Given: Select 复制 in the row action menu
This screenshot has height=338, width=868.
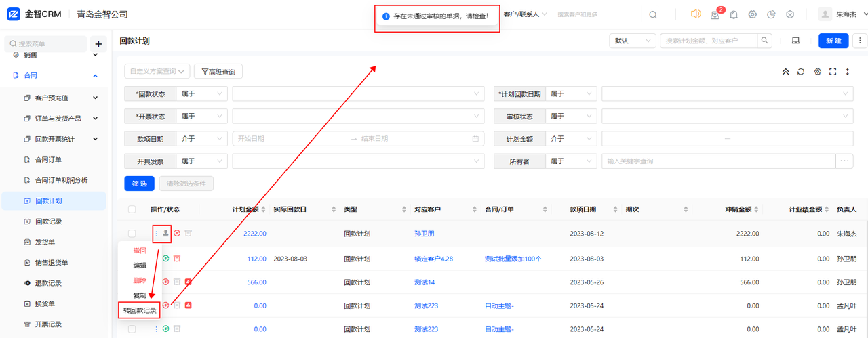Looking at the screenshot, I should tap(140, 295).
